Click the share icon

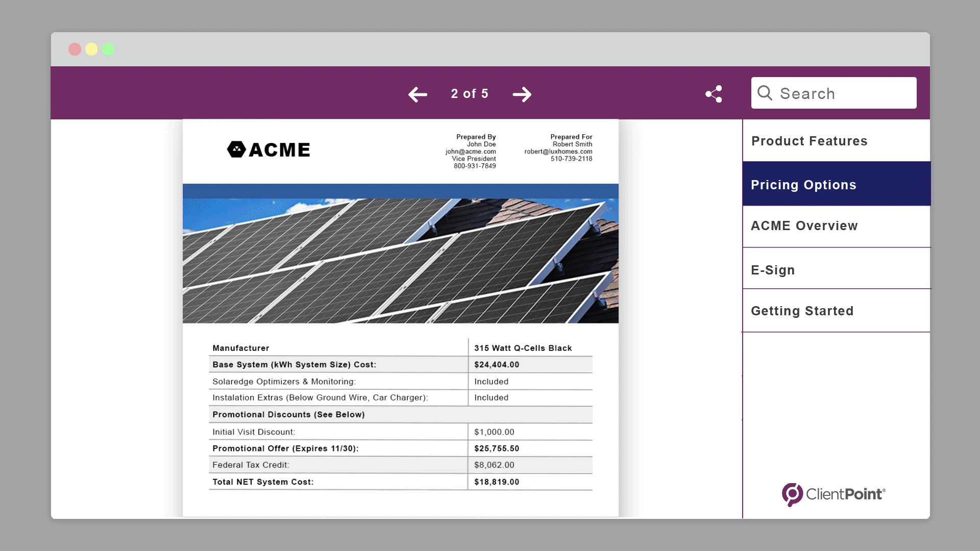pos(714,94)
